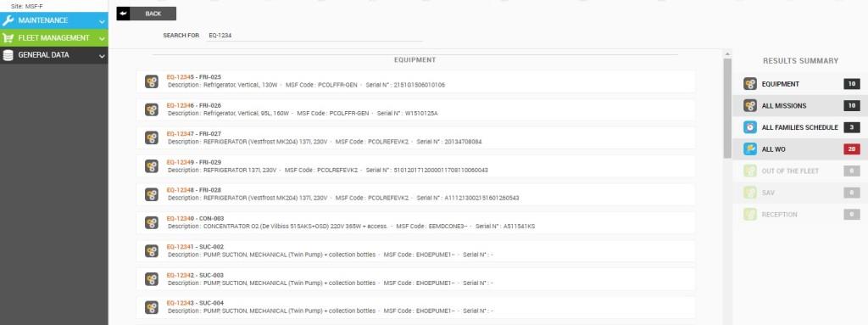Open the General Data sidebar menu
This screenshot has height=325, width=868.
pyautogui.click(x=53, y=55)
